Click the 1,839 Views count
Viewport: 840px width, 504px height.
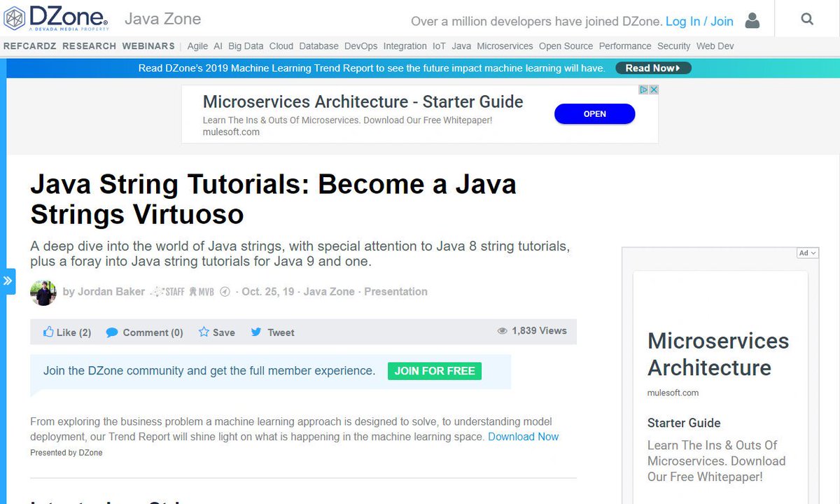click(539, 330)
